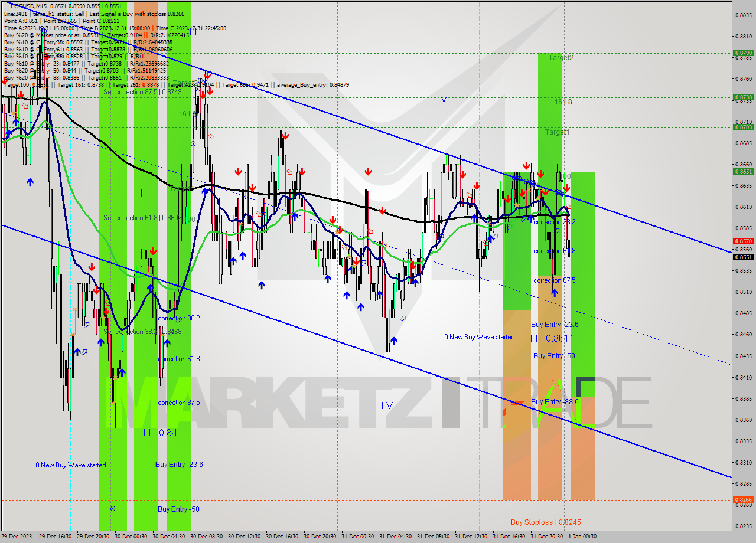
Task: Click the green 0.8738 price tag
Action: (743, 97)
